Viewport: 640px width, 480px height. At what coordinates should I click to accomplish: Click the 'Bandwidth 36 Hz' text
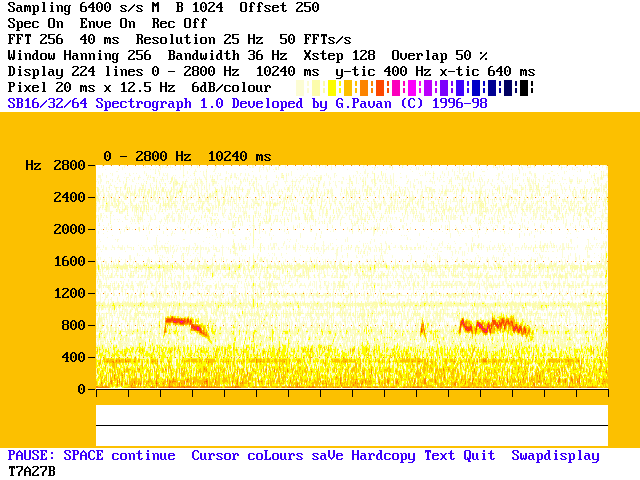coord(227,56)
